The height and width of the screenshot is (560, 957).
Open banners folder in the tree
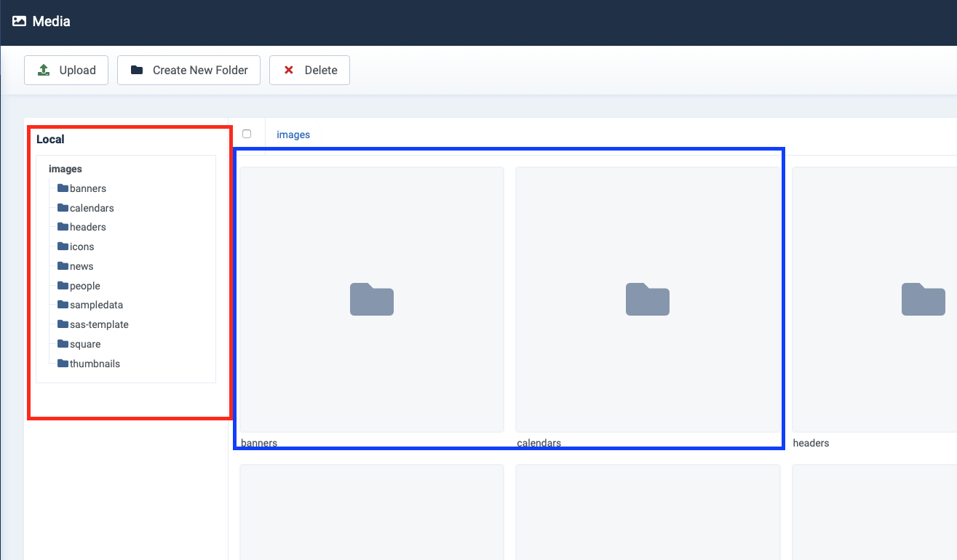click(88, 188)
